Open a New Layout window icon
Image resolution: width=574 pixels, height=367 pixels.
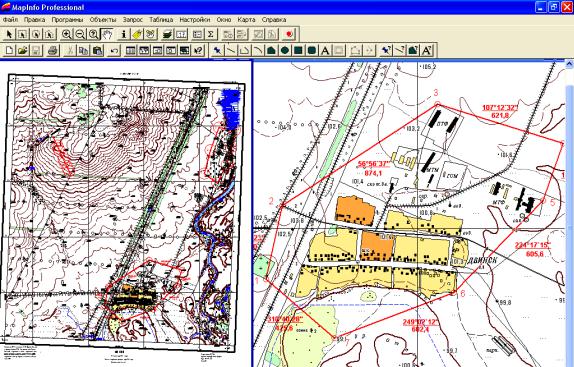(171, 50)
